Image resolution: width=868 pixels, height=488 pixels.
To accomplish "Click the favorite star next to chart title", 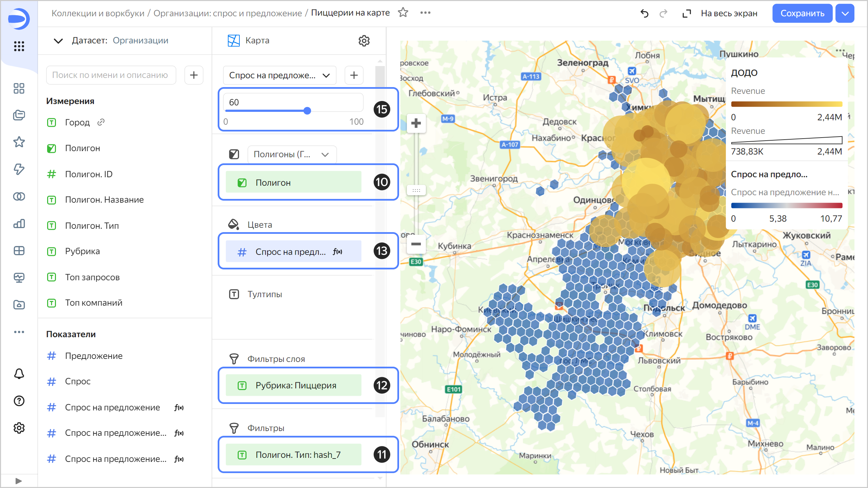I will 403,13.
